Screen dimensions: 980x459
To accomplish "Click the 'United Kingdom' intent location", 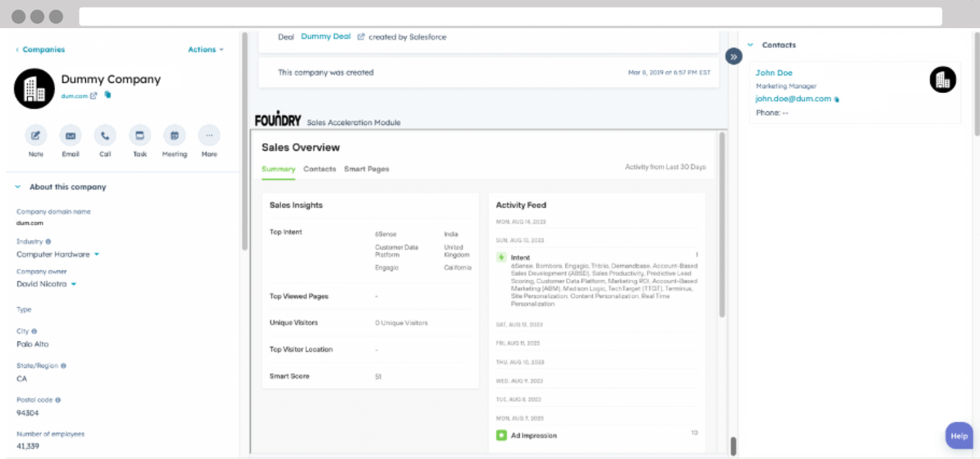I will [457, 251].
